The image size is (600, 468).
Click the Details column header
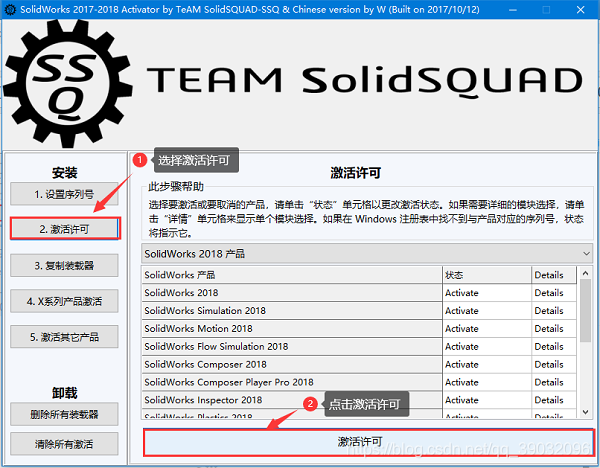(554, 275)
